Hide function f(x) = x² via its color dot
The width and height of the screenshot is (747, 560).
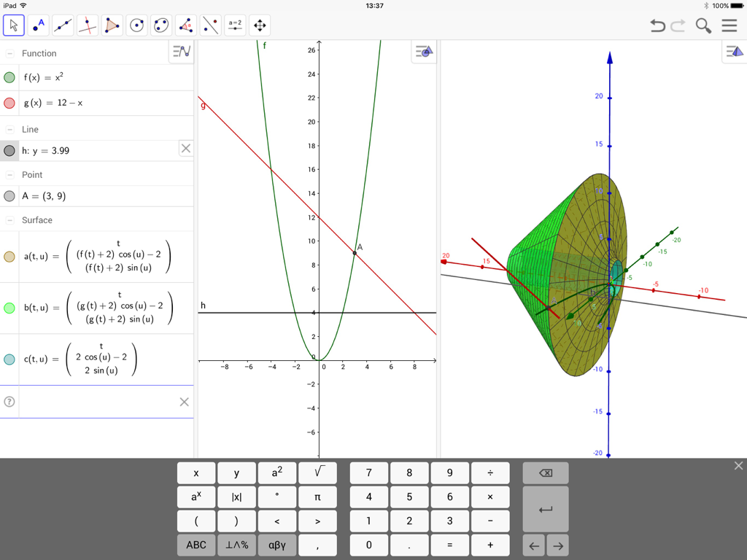point(9,77)
